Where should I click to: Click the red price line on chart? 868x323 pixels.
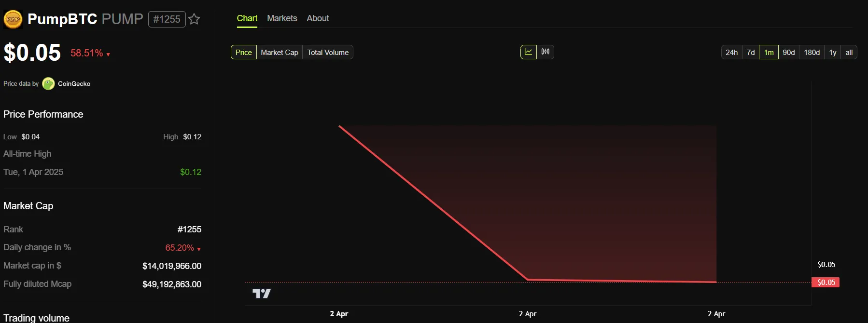pos(433,203)
